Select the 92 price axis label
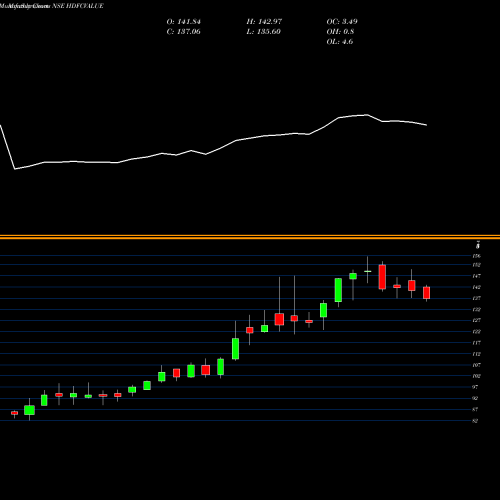The width and height of the screenshot is (500, 500). 475,398
